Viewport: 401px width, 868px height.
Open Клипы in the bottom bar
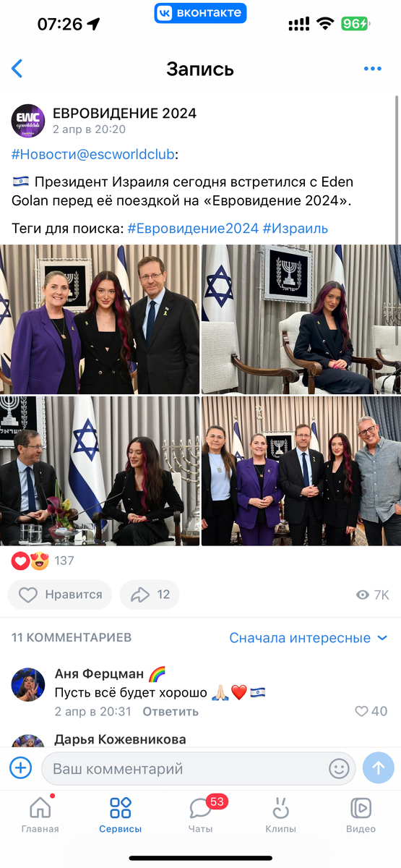[280, 815]
